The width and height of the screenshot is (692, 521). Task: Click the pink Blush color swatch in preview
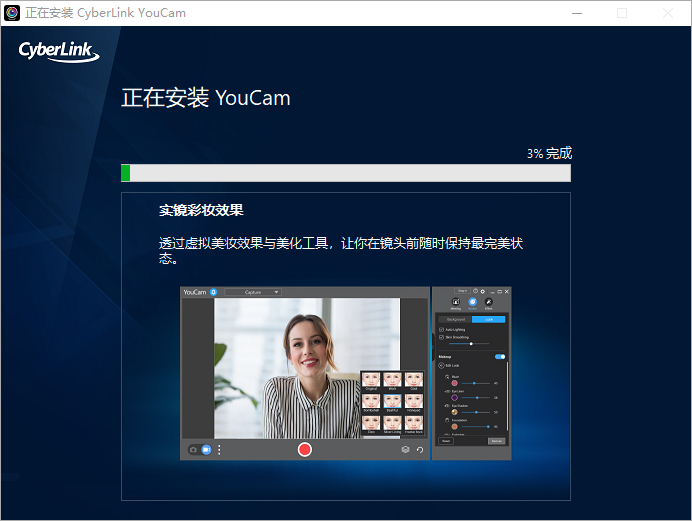(x=455, y=383)
